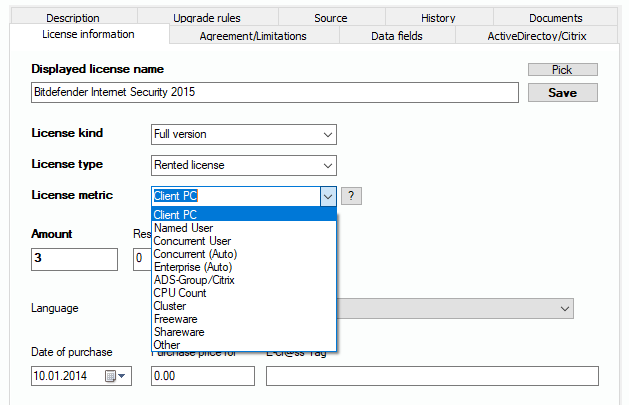The image size is (629, 405).
Task: Expand the License kind dropdown
Action: [327, 134]
